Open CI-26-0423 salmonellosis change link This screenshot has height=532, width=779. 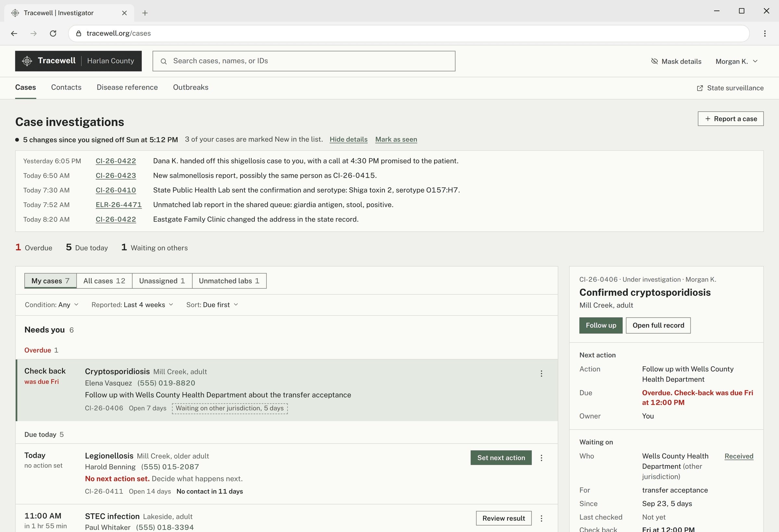116,175
